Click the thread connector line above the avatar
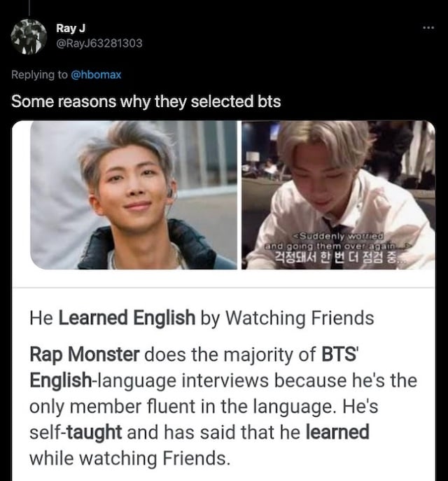This screenshot has width=448, height=481. (x=29, y=8)
